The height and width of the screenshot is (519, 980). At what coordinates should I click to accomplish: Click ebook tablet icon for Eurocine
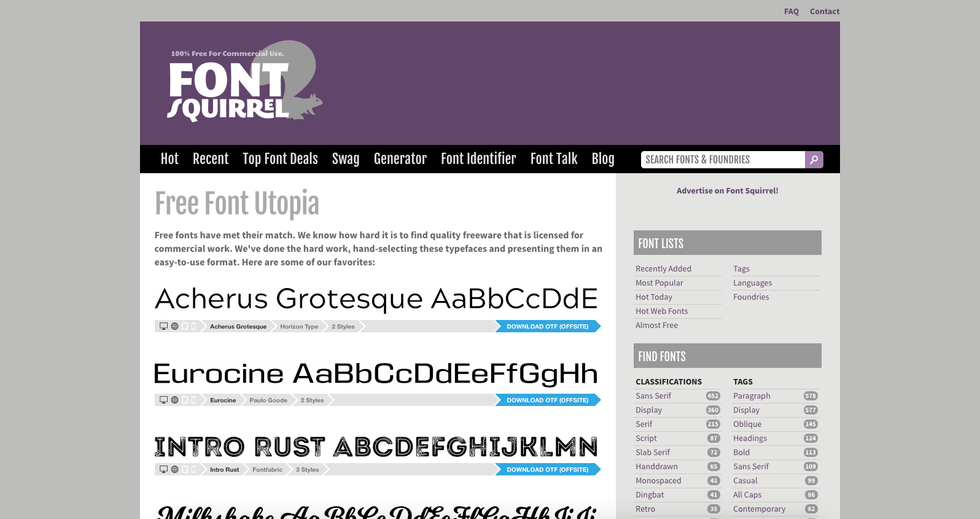(x=185, y=400)
